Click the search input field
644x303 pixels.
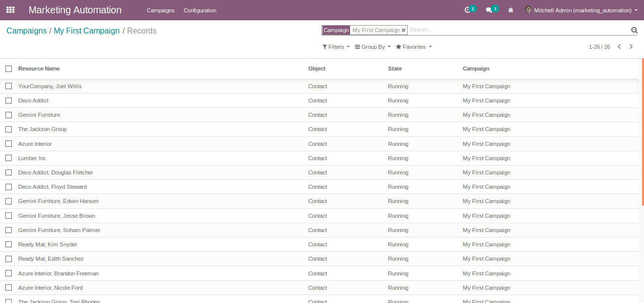[518, 30]
